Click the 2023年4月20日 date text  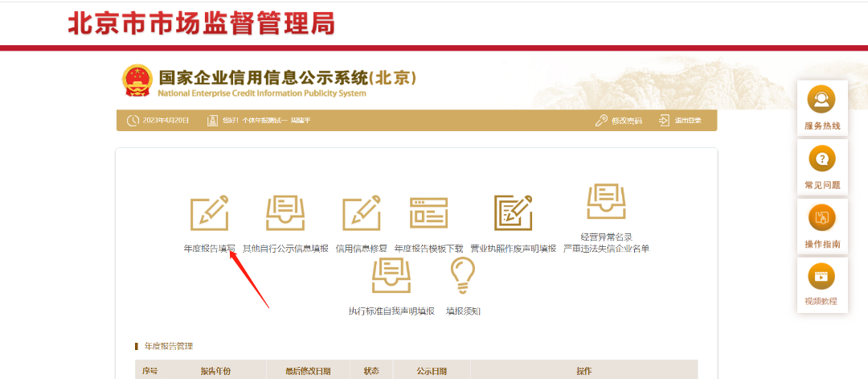[166, 121]
